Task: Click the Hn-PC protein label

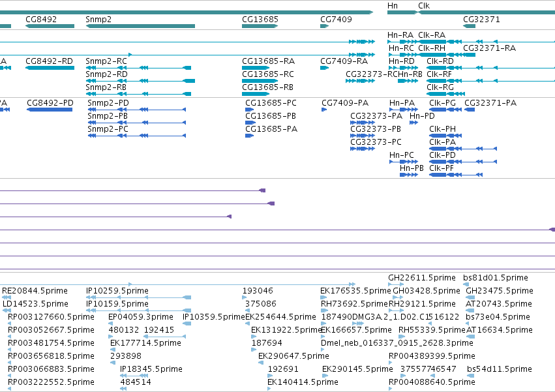Action: (402, 155)
